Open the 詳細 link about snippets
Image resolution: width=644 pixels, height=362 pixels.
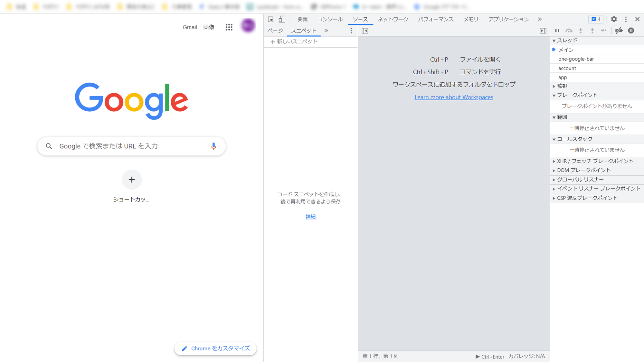(310, 217)
